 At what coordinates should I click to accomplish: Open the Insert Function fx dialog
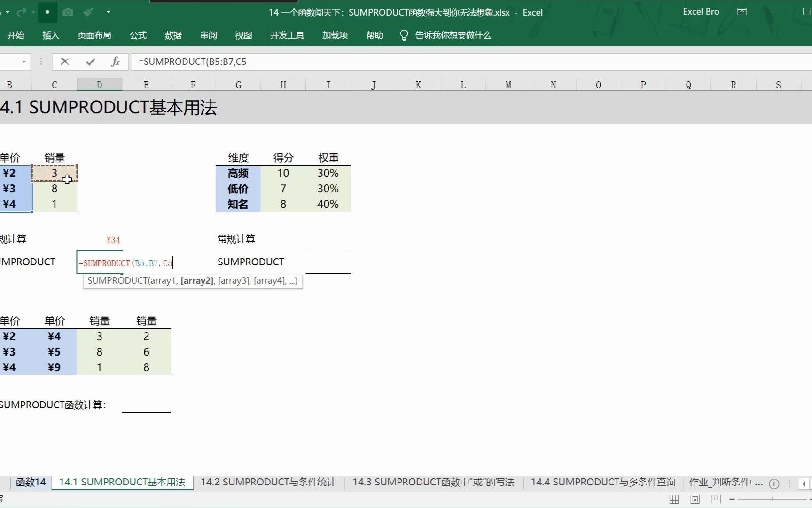point(116,62)
